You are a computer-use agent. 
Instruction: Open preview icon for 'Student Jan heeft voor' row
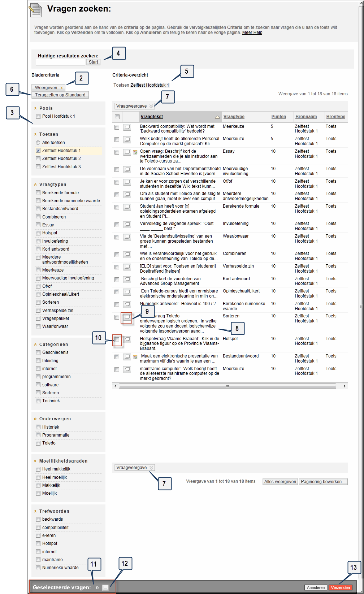click(127, 207)
